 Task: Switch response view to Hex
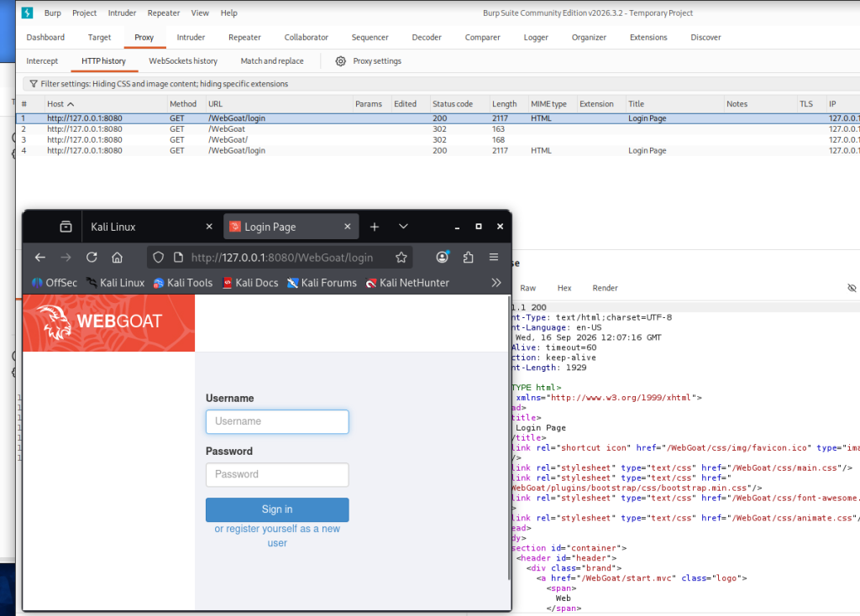tap(564, 288)
